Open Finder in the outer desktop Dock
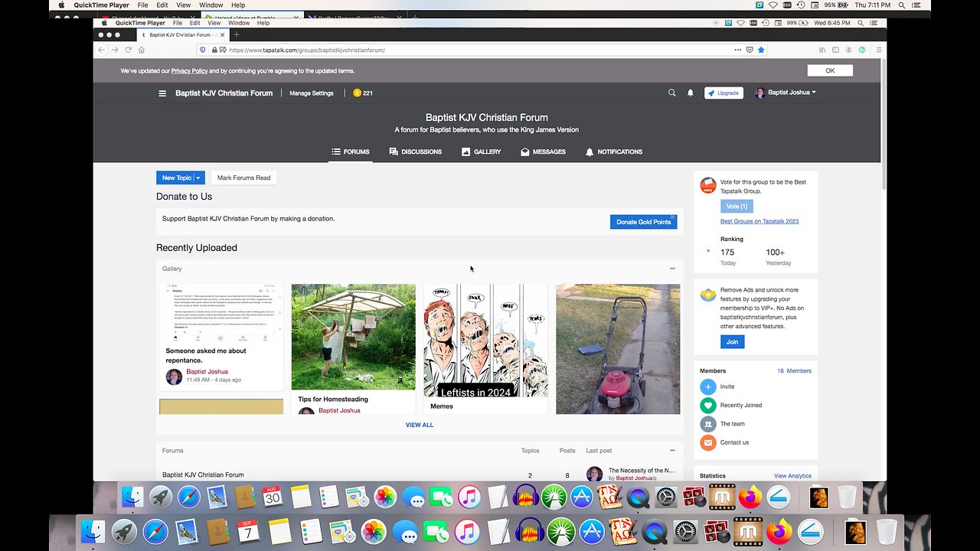980x551 pixels. point(93,531)
